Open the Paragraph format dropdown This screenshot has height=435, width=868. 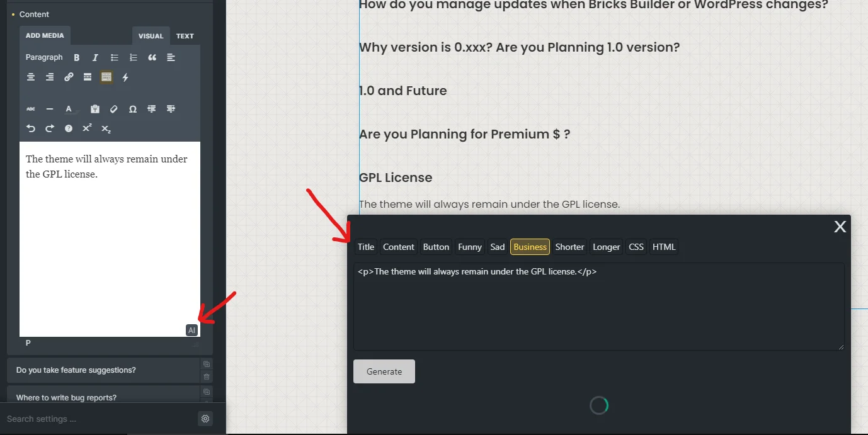[x=44, y=57]
